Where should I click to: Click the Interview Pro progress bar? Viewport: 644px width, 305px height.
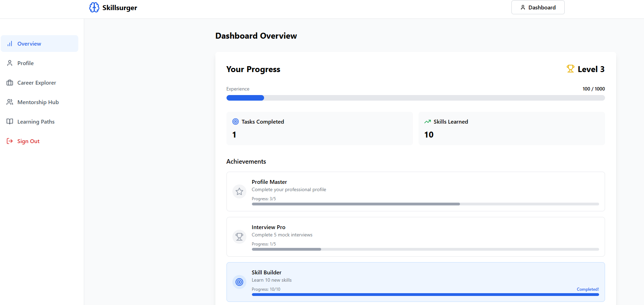click(x=425, y=249)
